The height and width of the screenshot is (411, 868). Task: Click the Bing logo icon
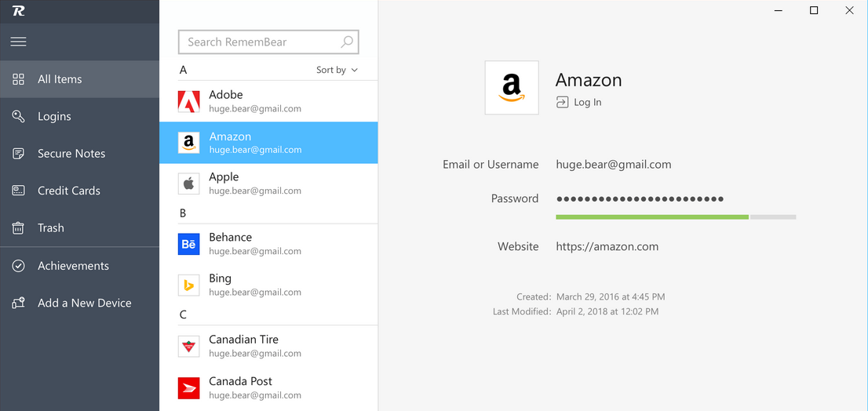click(188, 285)
